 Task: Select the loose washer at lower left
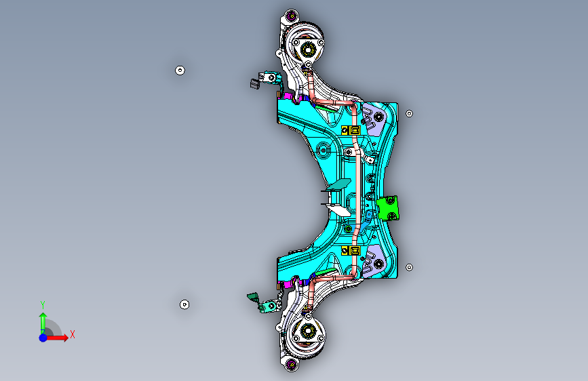[x=184, y=304]
